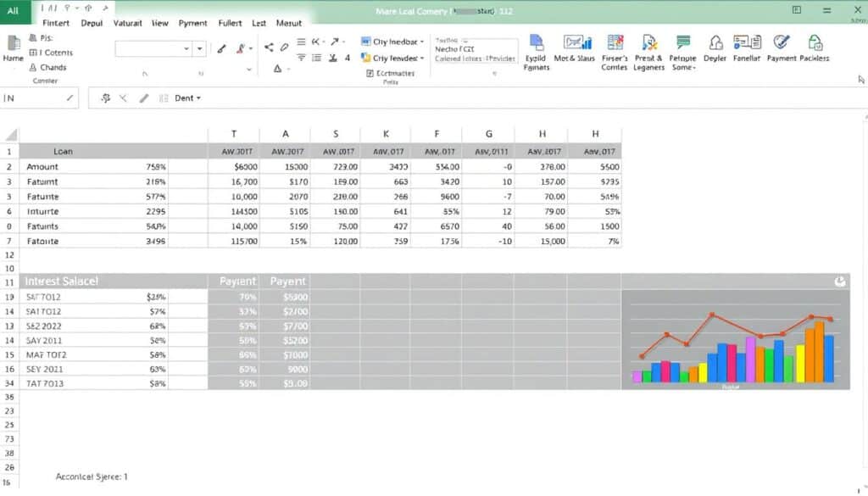Switch to the Vaturait tab
Screen dimensions: 868x496
(x=127, y=23)
